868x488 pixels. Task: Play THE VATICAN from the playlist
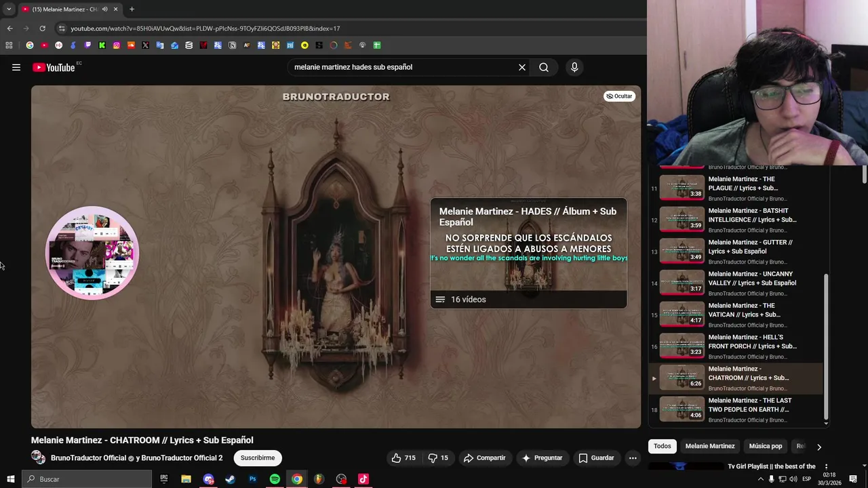[x=736, y=314]
